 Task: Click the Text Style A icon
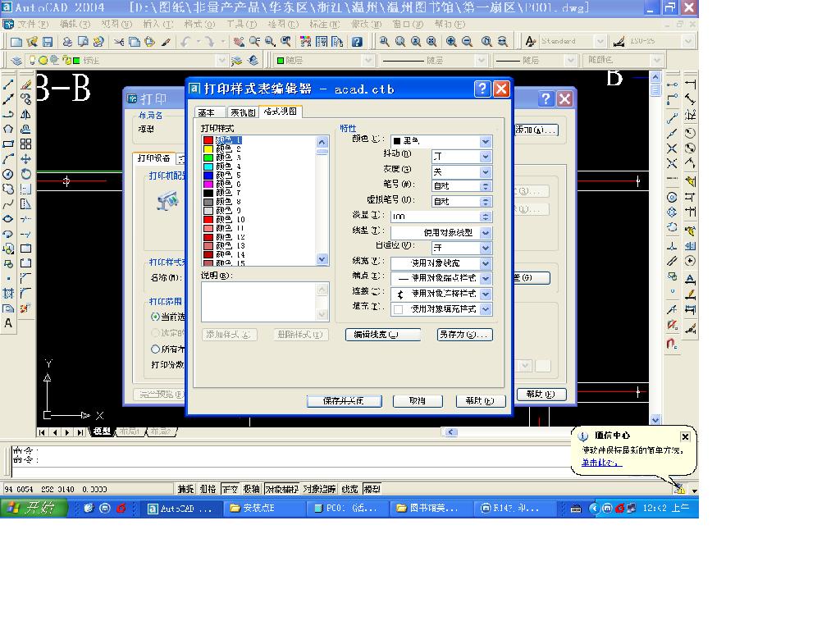(x=530, y=42)
